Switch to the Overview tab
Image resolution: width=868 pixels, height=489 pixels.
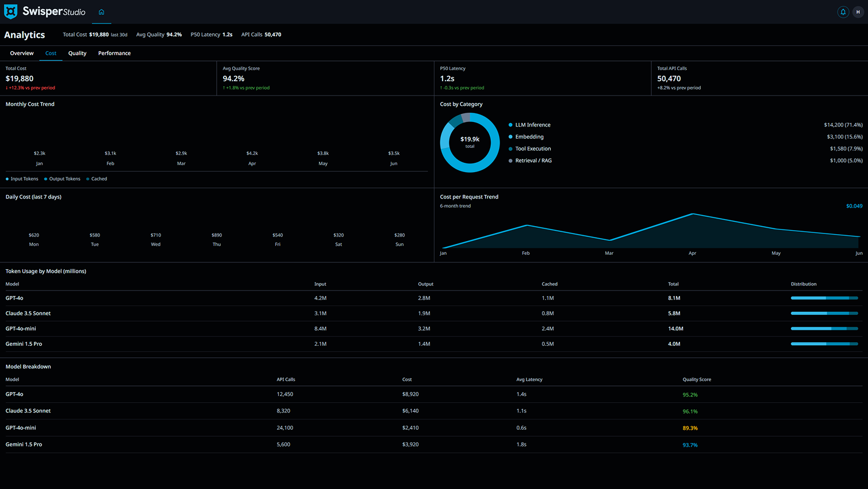(x=22, y=53)
